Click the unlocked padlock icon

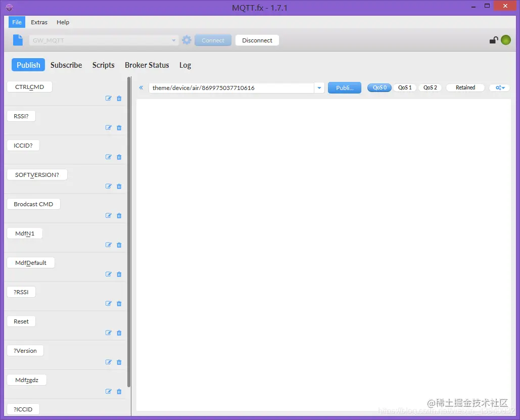[493, 40]
